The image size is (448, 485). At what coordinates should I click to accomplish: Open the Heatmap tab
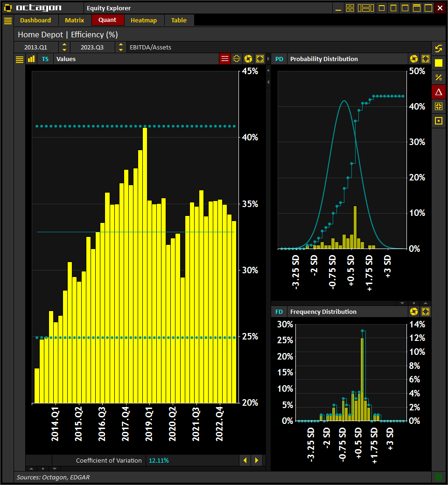coord(144,21)
